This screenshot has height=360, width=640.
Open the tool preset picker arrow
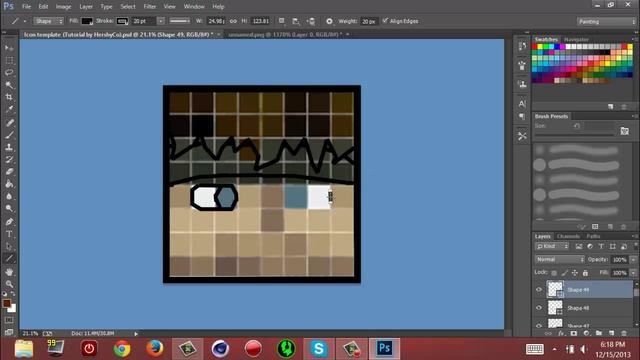click(x=24, y=21)
